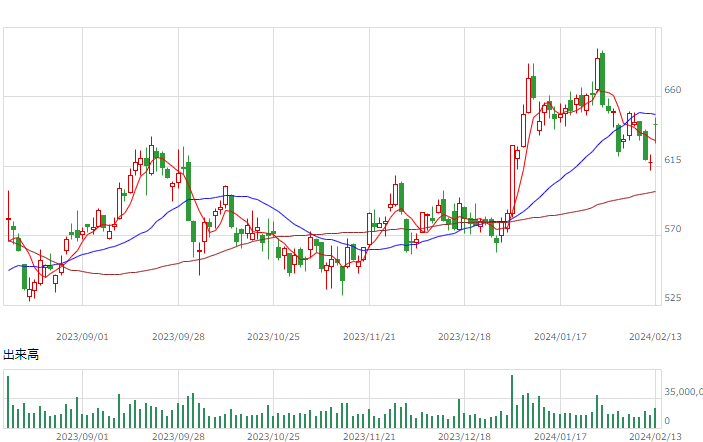Click the 2023/09/01 date under the volume chart
703x442 pixels.
tap(82, 437)
